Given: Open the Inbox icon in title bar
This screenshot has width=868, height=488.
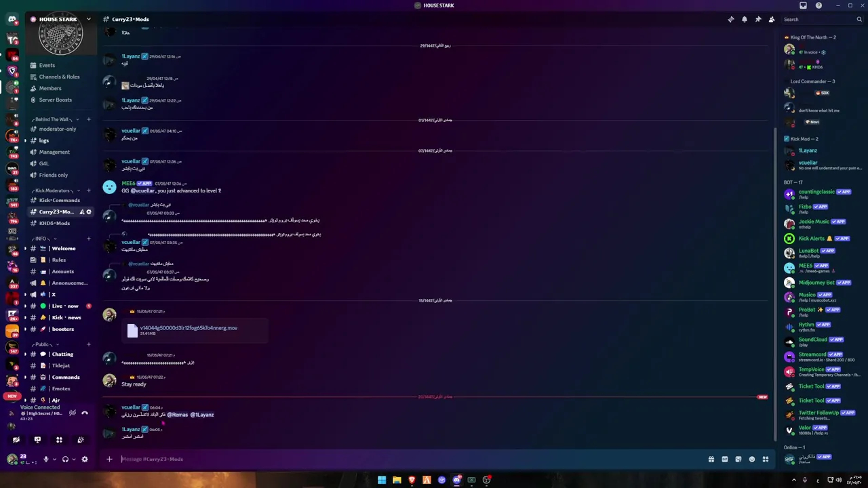Looking at the screenshot, I should 804,5.
